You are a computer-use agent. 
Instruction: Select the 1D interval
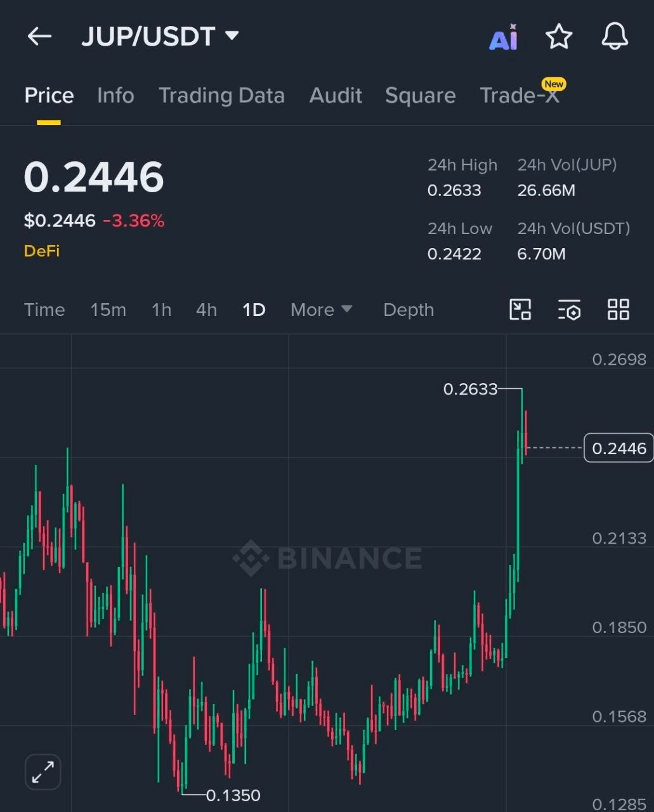tap(254, 310)
